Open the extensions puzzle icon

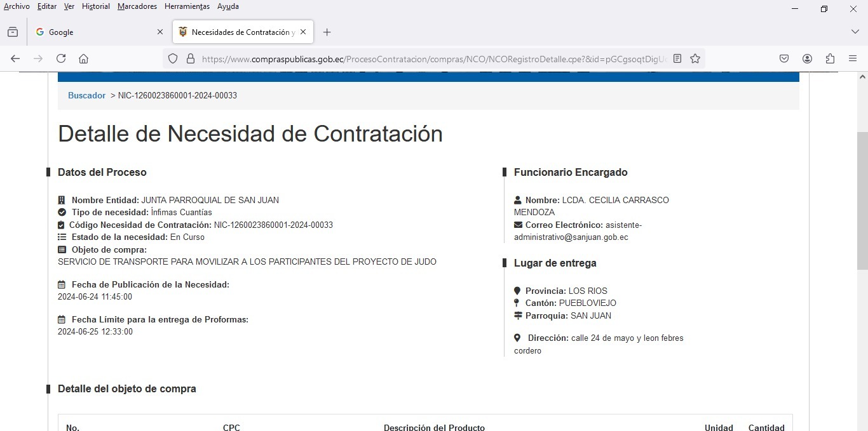(x=830, y=58)
